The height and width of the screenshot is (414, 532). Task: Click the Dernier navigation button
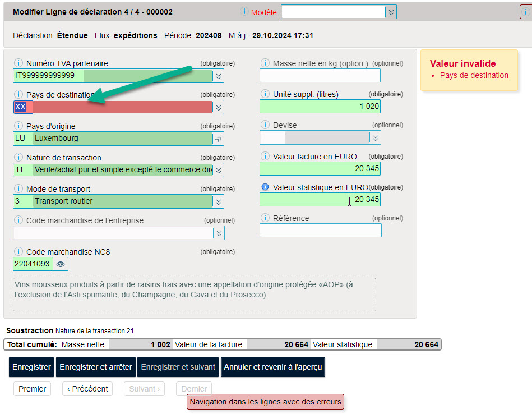[194, 389]
